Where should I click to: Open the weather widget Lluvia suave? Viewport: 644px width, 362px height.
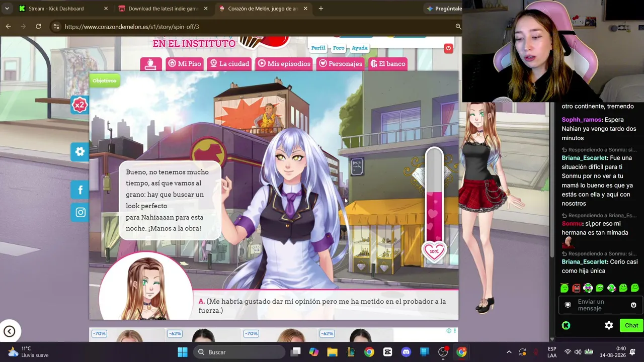[29, 352]
